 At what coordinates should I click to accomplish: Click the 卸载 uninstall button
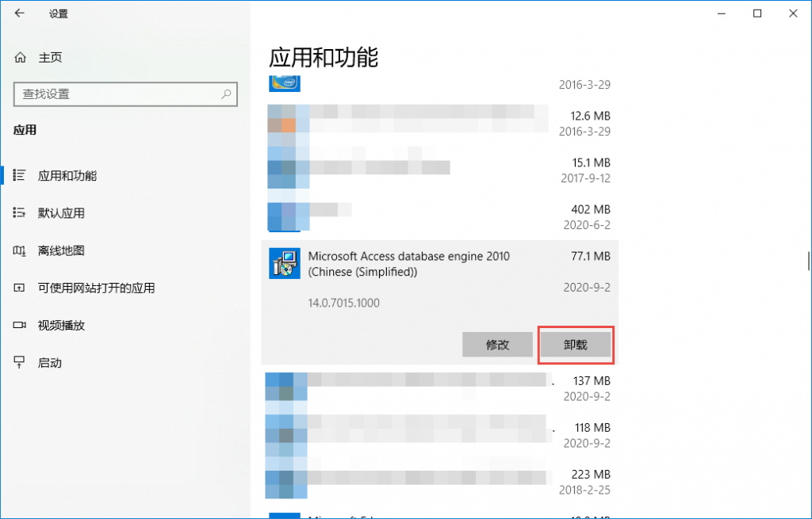pyautogui.click(x=576, y=345)
